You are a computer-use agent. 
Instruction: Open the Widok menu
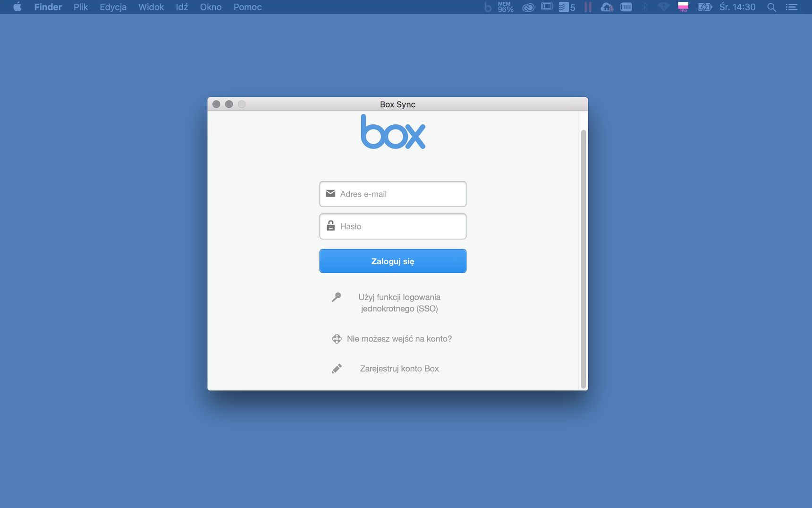pyautogui.click(x=151, y=7)
